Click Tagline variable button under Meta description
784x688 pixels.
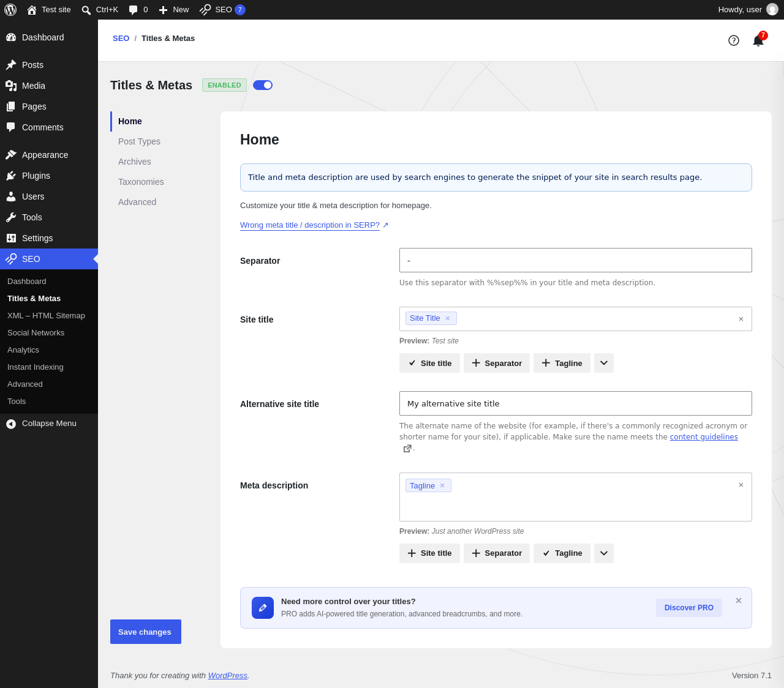(x=562, y=553)
